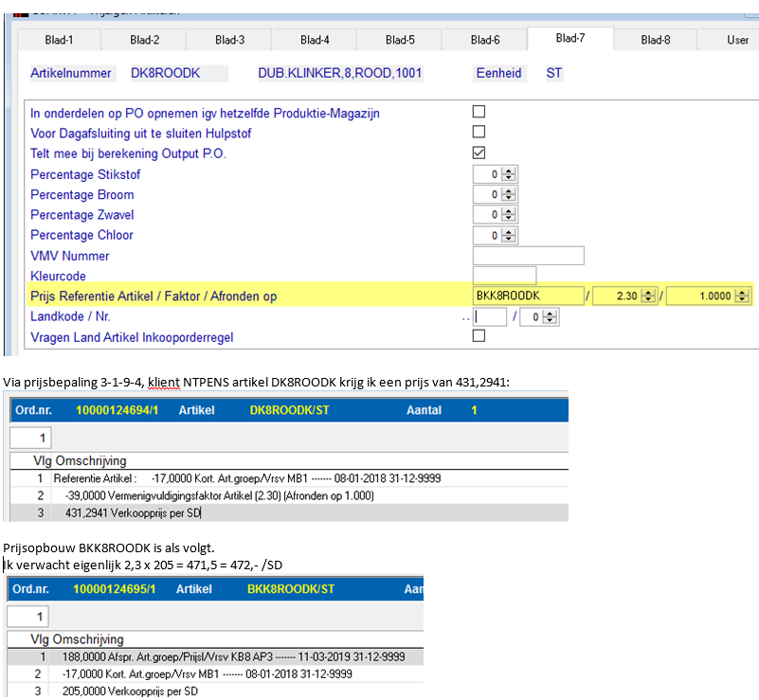The width and height of the screenshot is (759, 700).
Task: Click the underlined word 'klient' in the document text
Action: [x=164, y=382]
